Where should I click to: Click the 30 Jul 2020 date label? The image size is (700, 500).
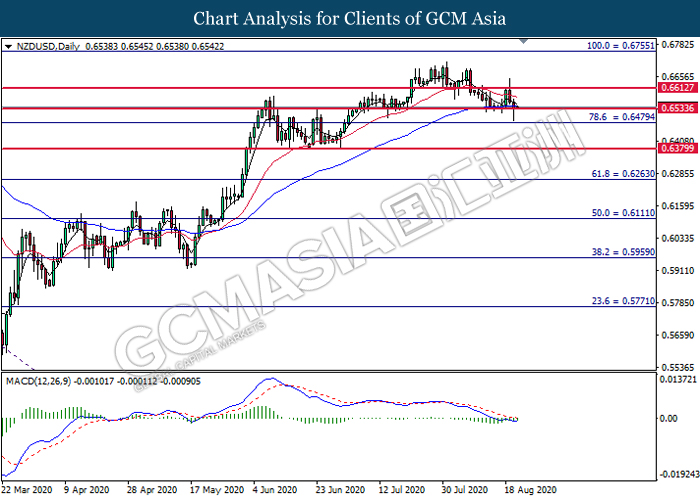[465, 490]
